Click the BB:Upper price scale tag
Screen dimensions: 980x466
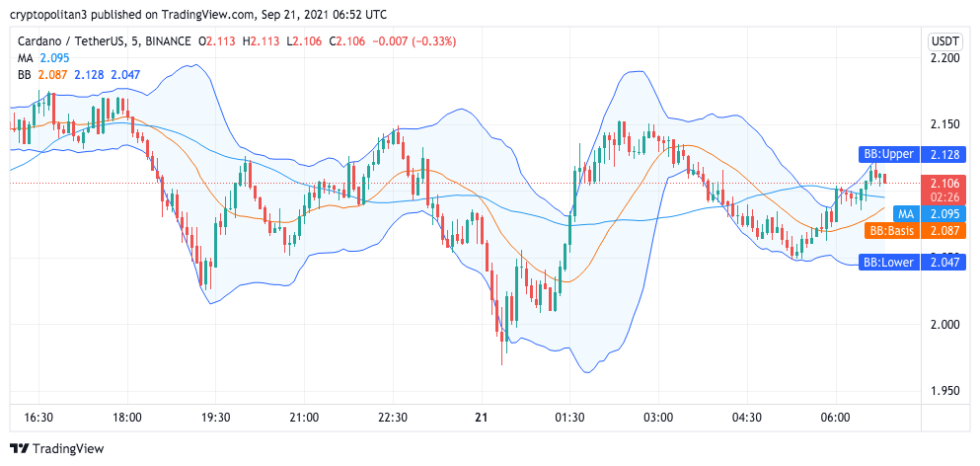click(888, 154)
